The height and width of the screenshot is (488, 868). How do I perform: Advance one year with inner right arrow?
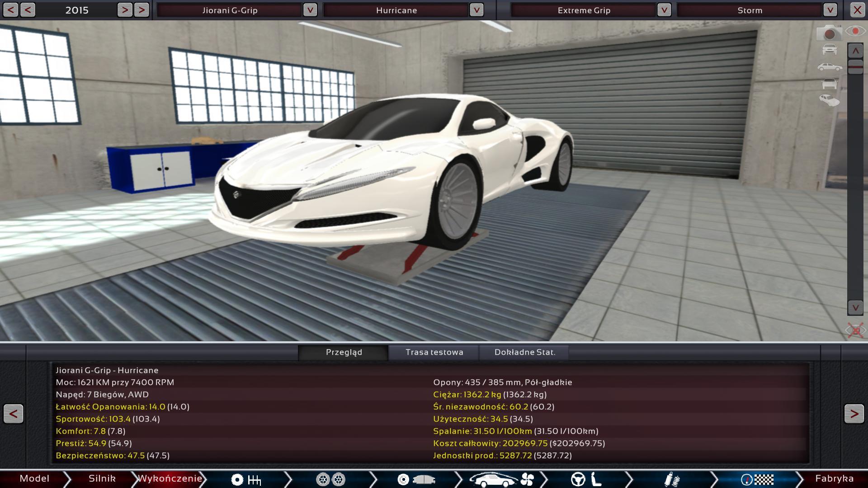click(125, 10)
